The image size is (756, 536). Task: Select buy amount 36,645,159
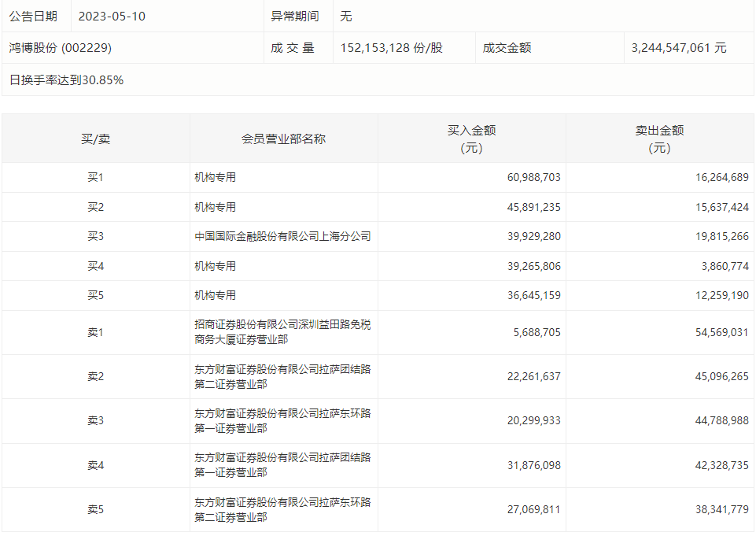(533, 295)
